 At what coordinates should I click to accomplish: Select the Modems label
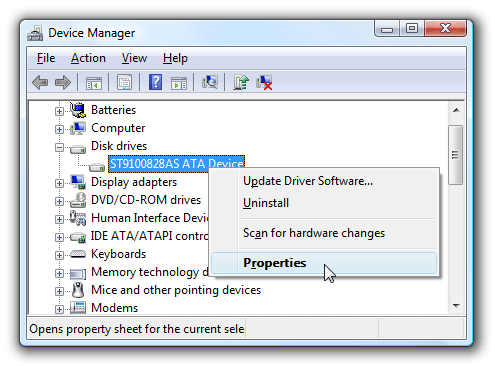pos(115,308)
